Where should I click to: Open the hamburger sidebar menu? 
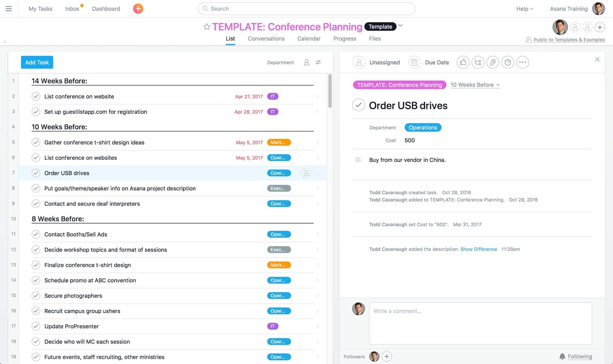[x=9, y=9]
